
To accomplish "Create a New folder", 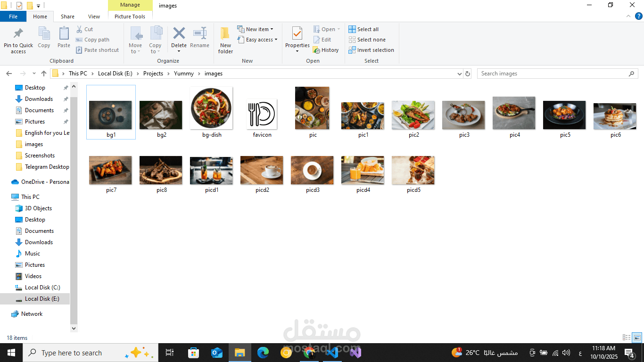I will click(225, 41).
